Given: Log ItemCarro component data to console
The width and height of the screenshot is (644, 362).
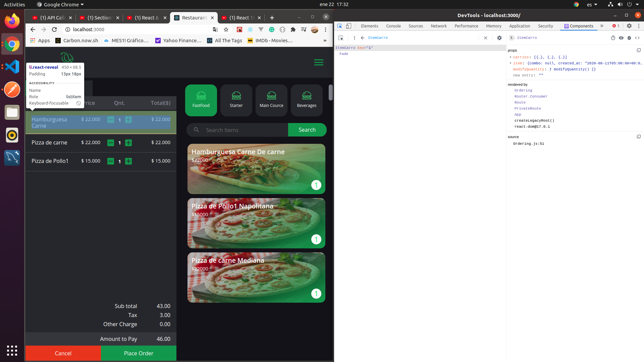Looking at the screenshot, I should 629,38.
